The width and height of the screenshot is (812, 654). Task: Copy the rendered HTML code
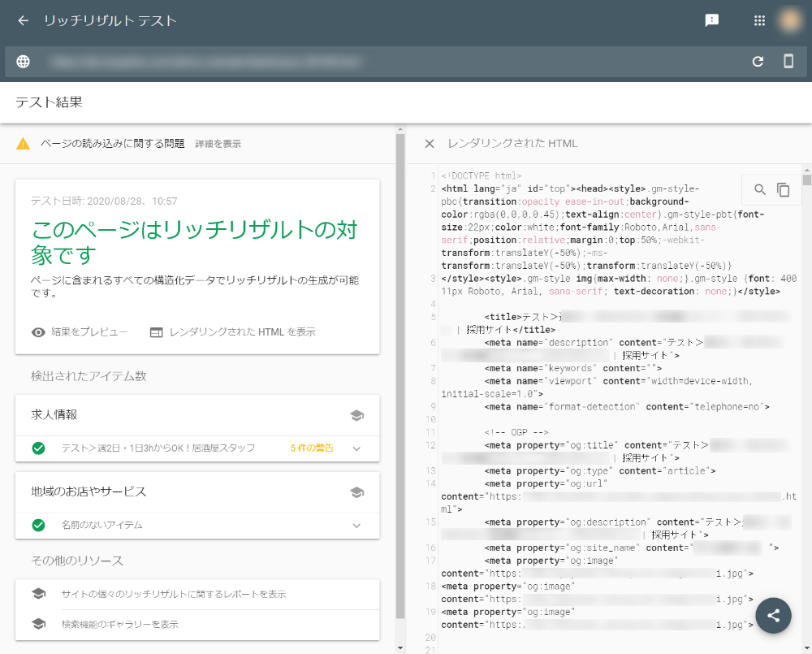783,189
